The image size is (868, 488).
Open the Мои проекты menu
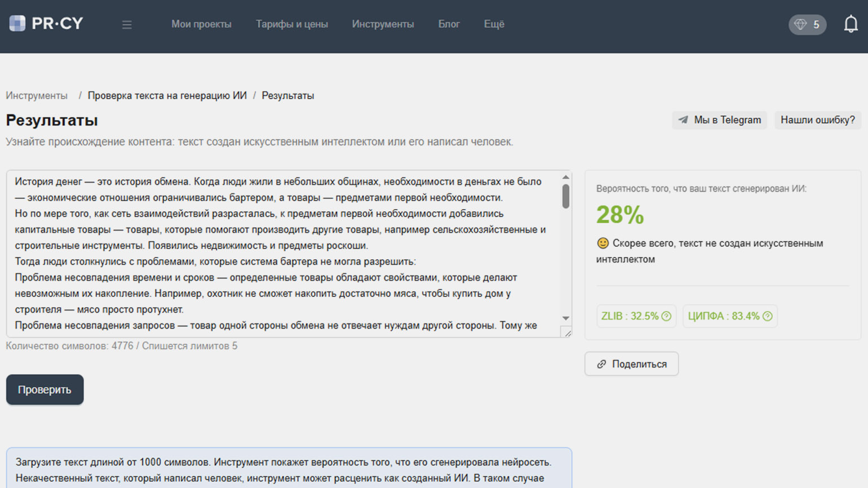(x=201, y=24)
